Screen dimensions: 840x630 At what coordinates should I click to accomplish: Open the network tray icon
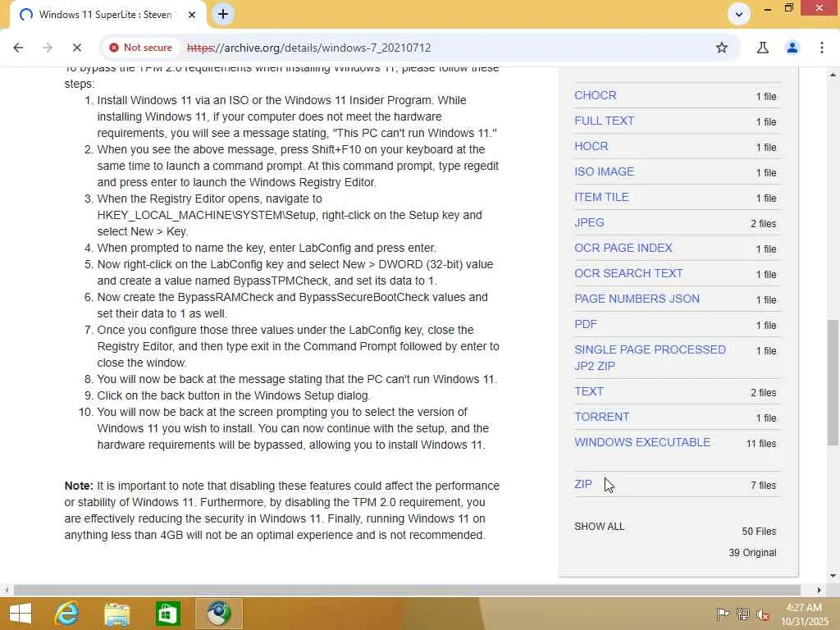coord(742,614)
